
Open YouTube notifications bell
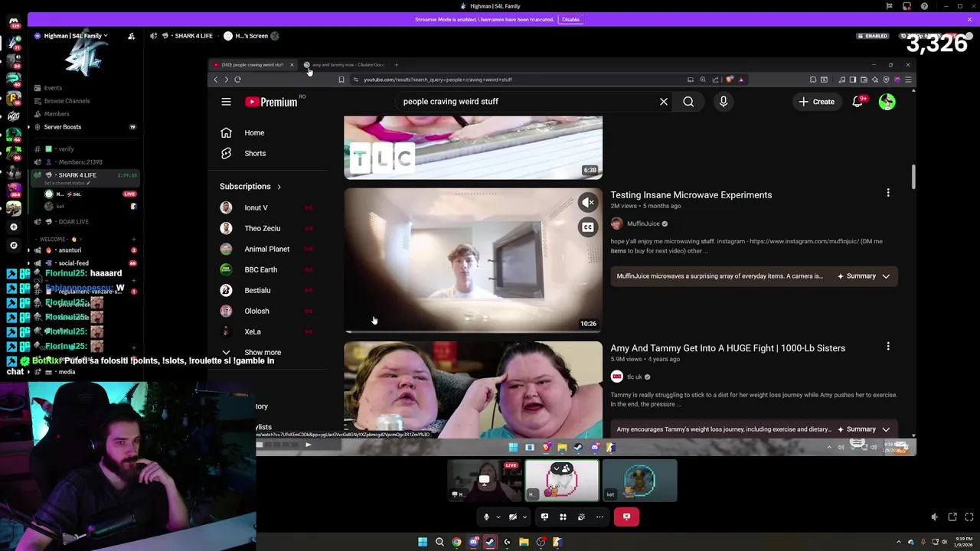858,102
